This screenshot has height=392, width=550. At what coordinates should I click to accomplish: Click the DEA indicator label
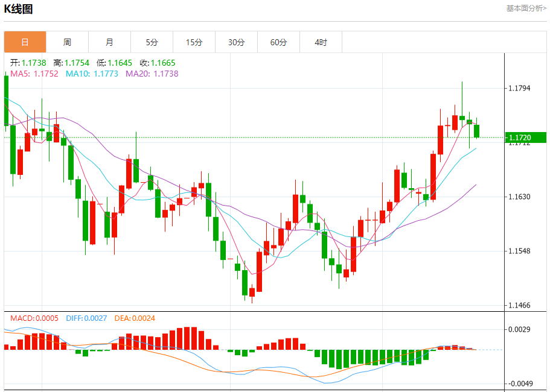(133, 318)
